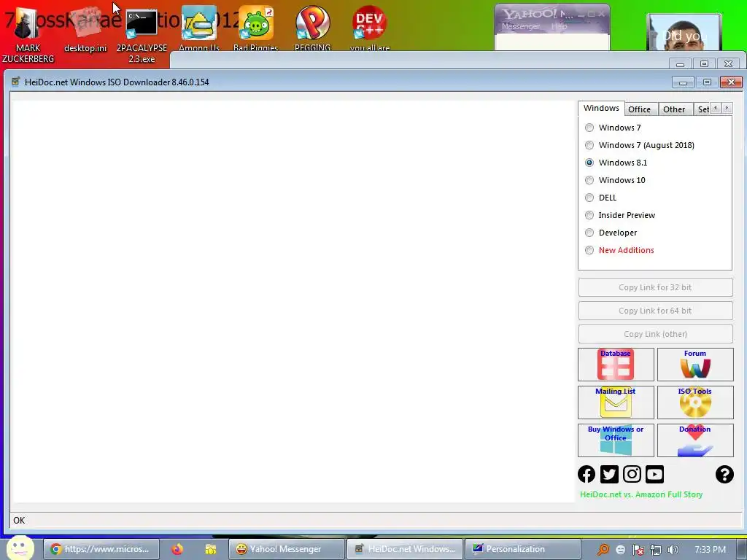The height and width of the screenshot is (560, 747).
Task: Click the magnifier tray icon
Action: [x=603, y=550]
